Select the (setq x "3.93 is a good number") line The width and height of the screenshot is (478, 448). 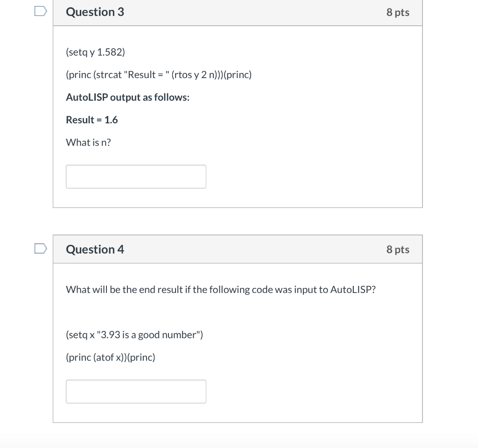[x=134, y=334]
